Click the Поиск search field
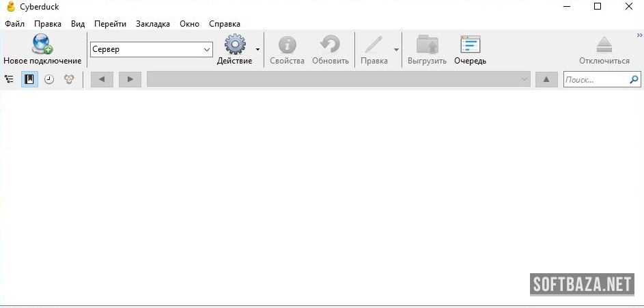 click(596, 80)
